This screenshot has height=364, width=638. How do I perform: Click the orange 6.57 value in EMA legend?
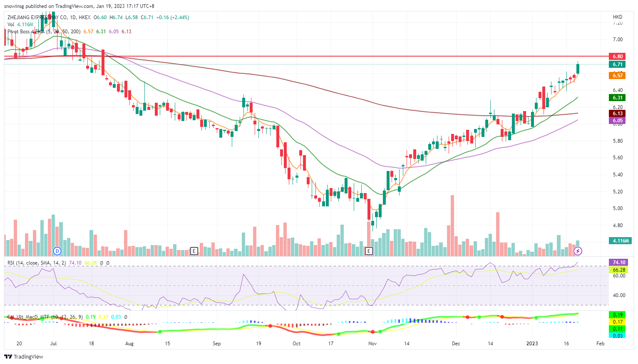tap(88, 32)
